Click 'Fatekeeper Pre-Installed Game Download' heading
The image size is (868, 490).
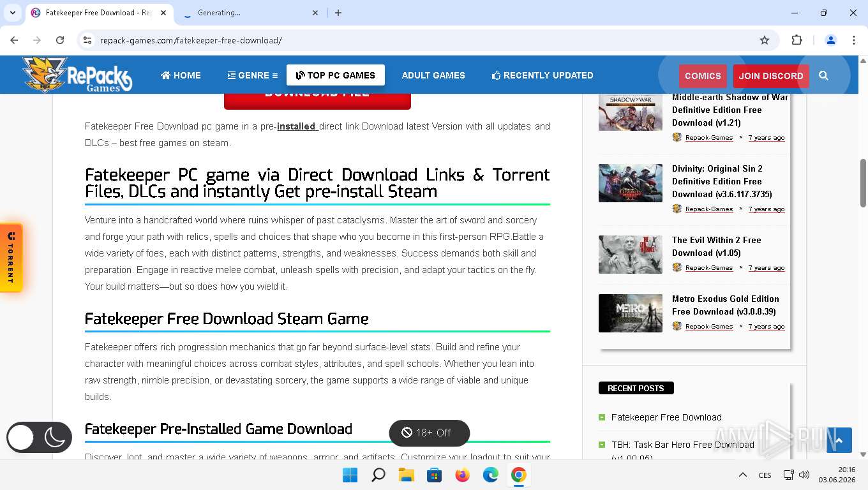coord(218,429)
